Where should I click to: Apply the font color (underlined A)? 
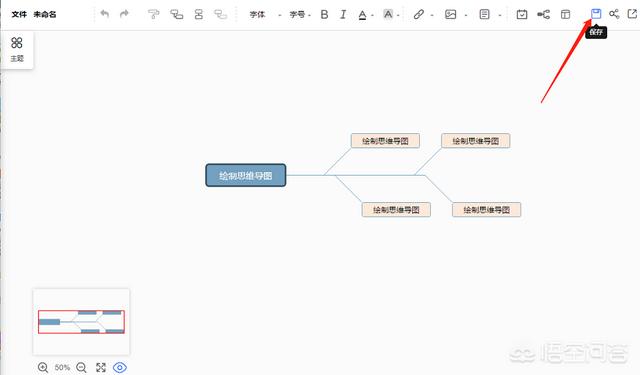362,15
